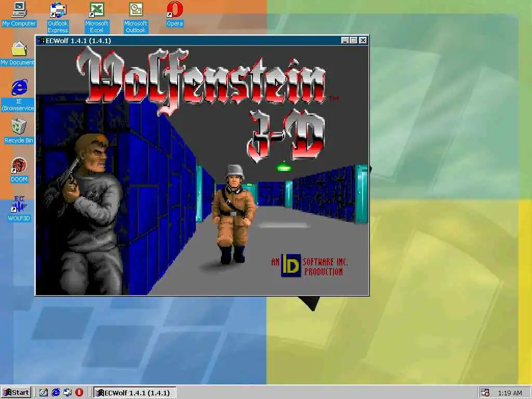Screen dimensions: 532x399
Task: Select the Microsoft Excel desktop shortcut
Action: click(97, 18)
